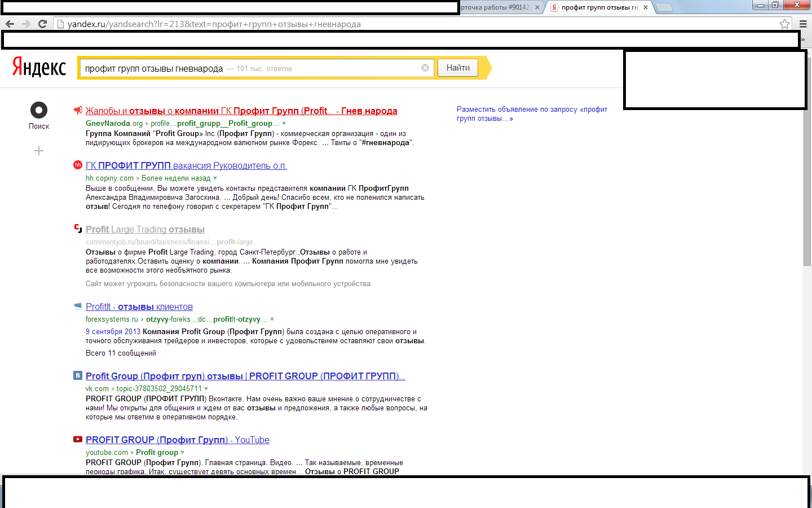Switch to профит групп отзывы tab
812x508 pixels.
coord(599,7)
